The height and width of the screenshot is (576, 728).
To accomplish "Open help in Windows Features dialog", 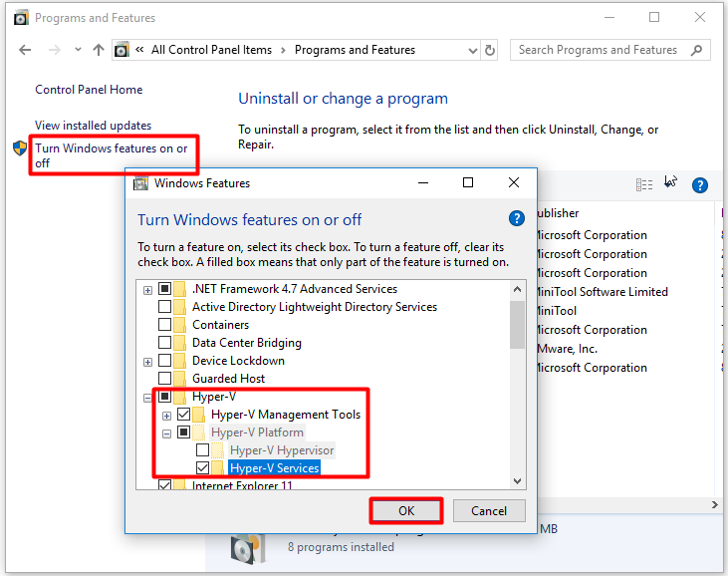I will (x=516, y=218).
